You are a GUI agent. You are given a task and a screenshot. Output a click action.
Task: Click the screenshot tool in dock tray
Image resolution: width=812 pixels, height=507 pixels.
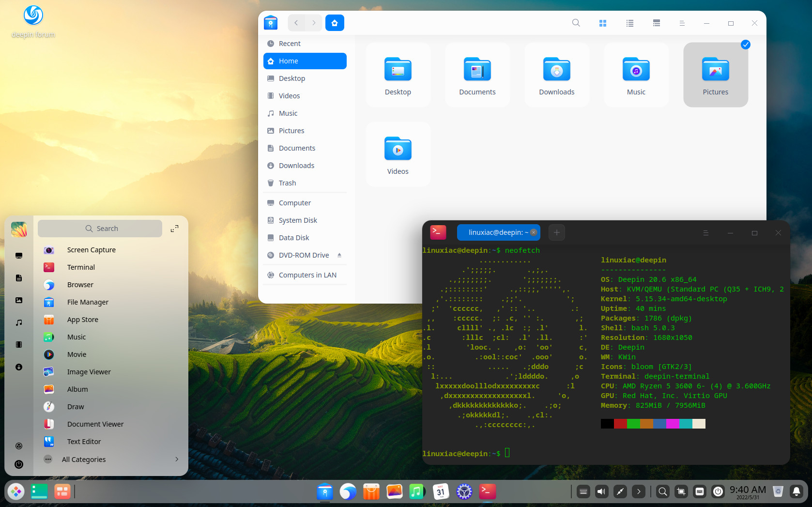(x=681, y=492)
